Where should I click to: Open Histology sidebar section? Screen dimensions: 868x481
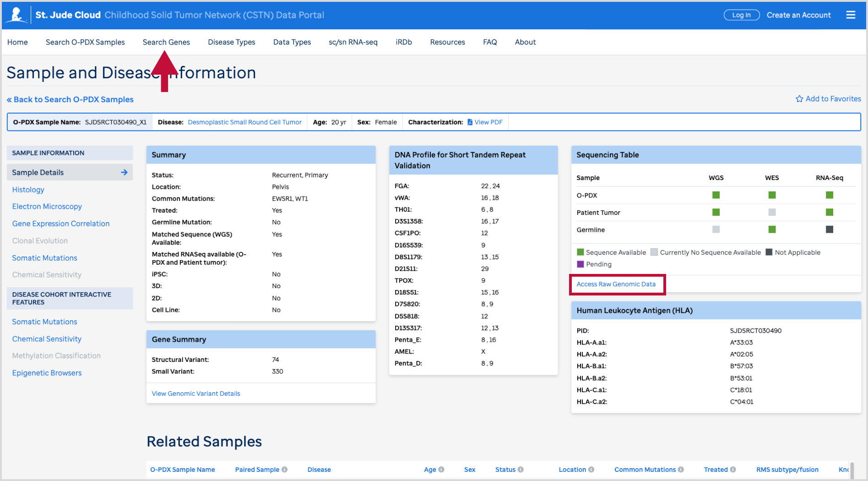point(28,190)
